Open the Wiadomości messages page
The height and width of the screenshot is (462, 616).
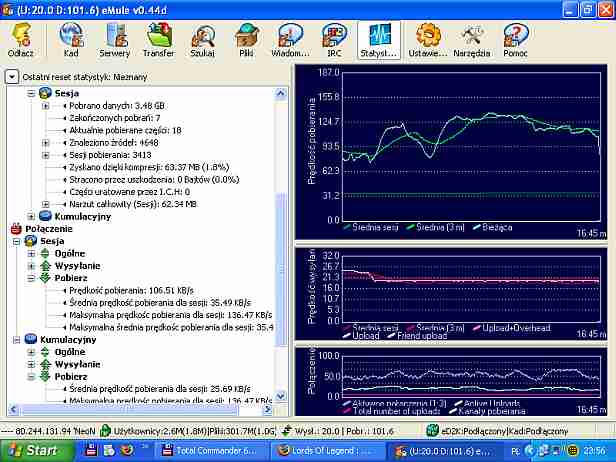(x=290, y=40)
